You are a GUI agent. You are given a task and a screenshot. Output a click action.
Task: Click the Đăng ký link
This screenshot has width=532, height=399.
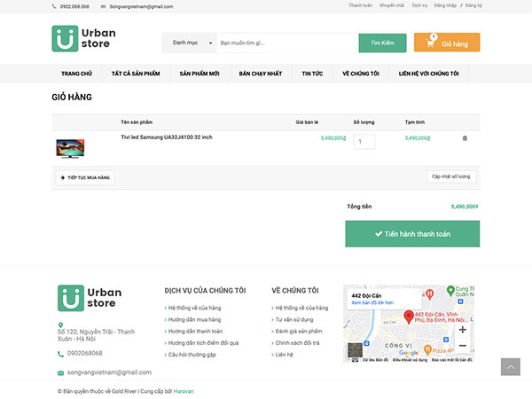pyautogui.click(x=473, y=5)
